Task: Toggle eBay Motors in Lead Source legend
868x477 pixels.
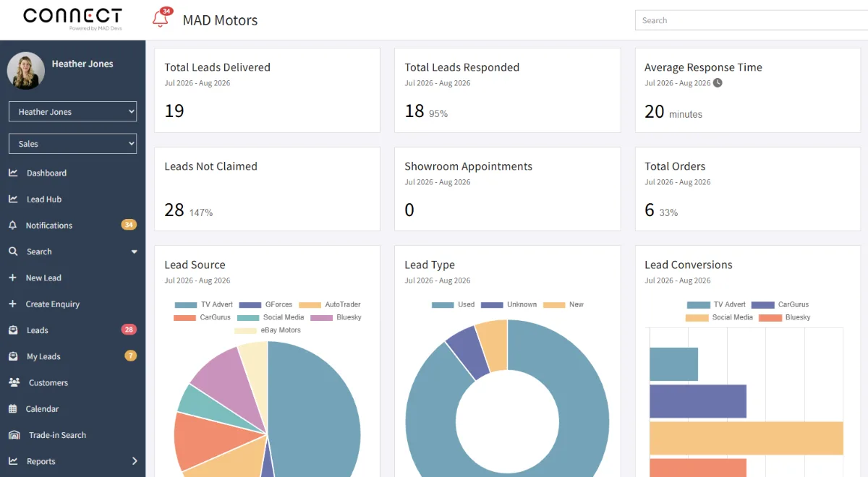Action: point(268,330)
